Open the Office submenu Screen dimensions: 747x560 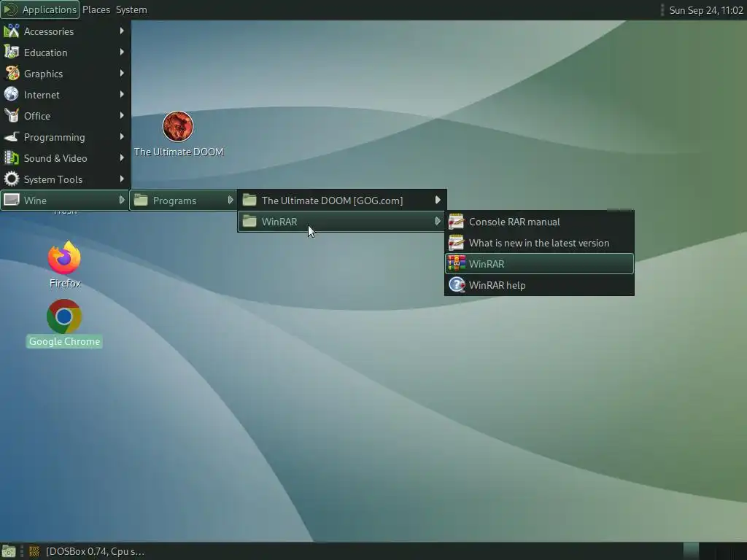click(x=65, y=116)
